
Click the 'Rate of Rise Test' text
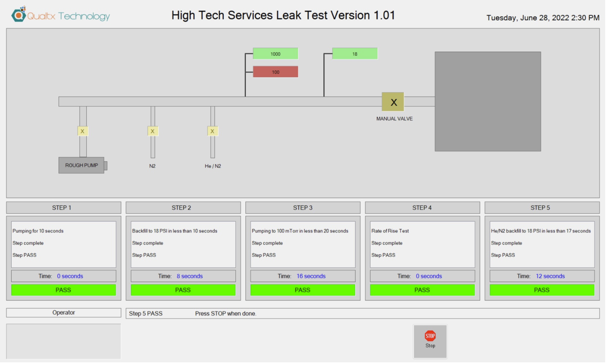click(390, 231)
